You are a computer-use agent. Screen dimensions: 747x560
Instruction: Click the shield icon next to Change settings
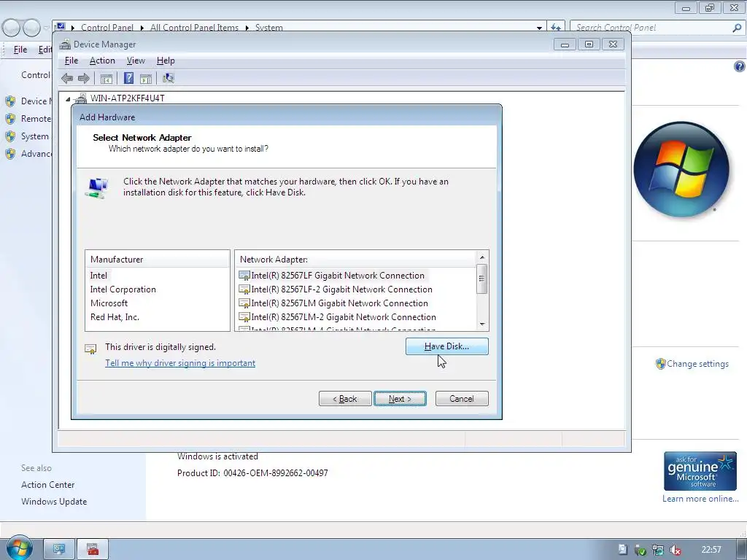[x=660, y=364]
